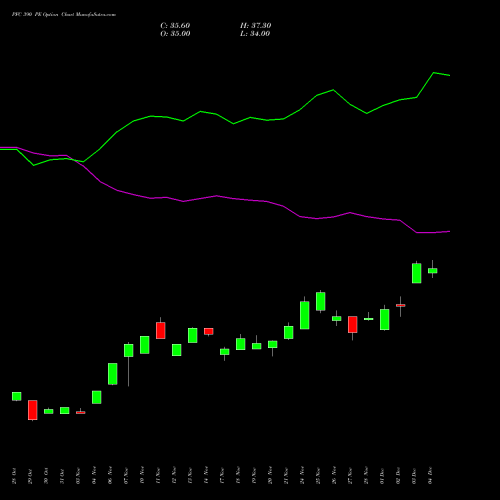Click the green candlestick for 06 Nov
This screenshot has height=500, width=500.
(113, 374)
